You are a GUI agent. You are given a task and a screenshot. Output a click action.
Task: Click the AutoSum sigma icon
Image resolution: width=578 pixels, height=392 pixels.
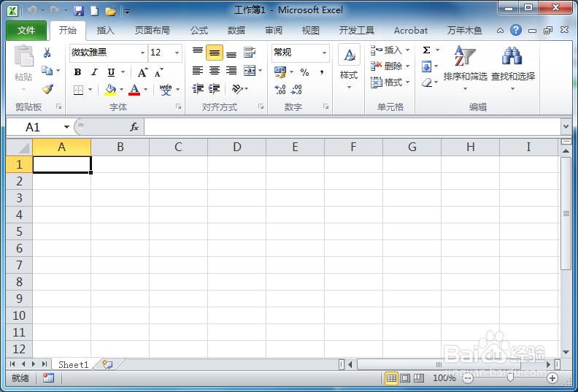point(426,50)
